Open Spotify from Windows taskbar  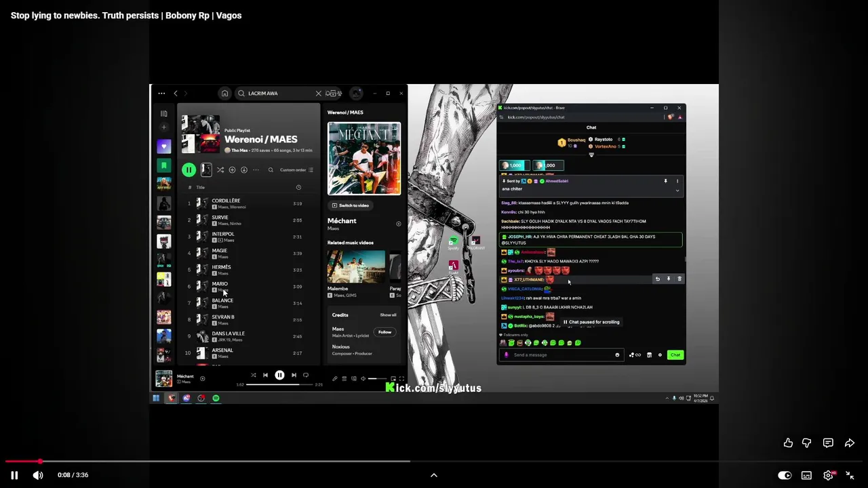216,399
